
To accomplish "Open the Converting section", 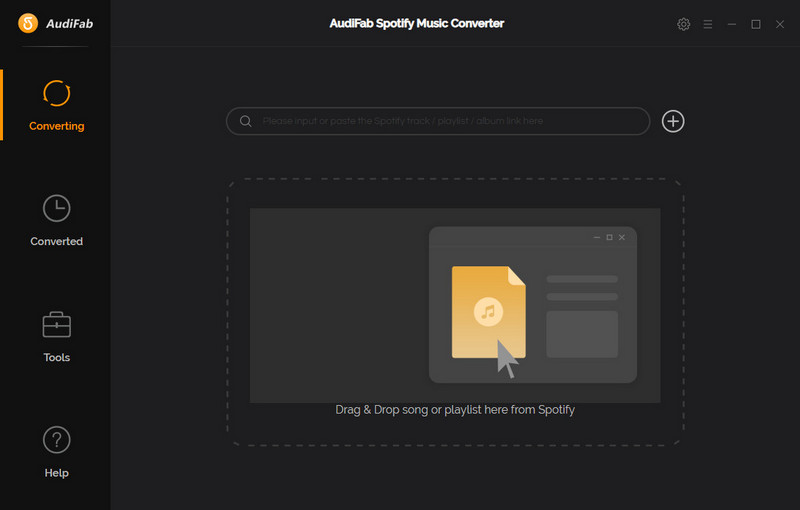I will (56, 105).
